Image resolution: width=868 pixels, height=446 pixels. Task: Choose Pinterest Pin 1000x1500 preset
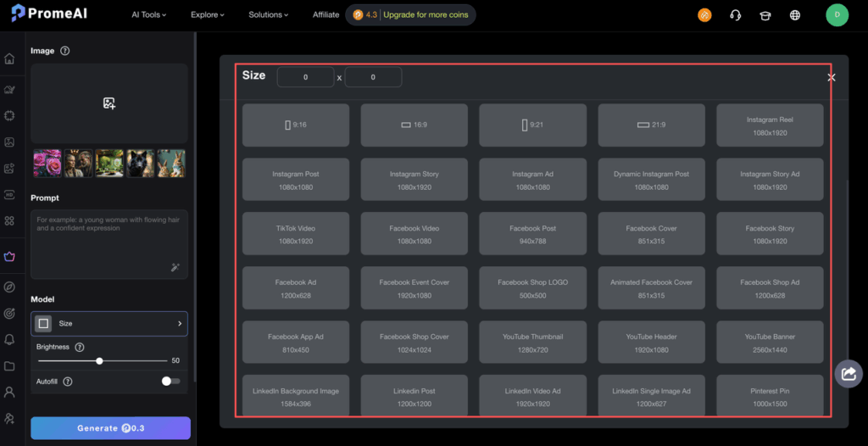click(770, 396)
